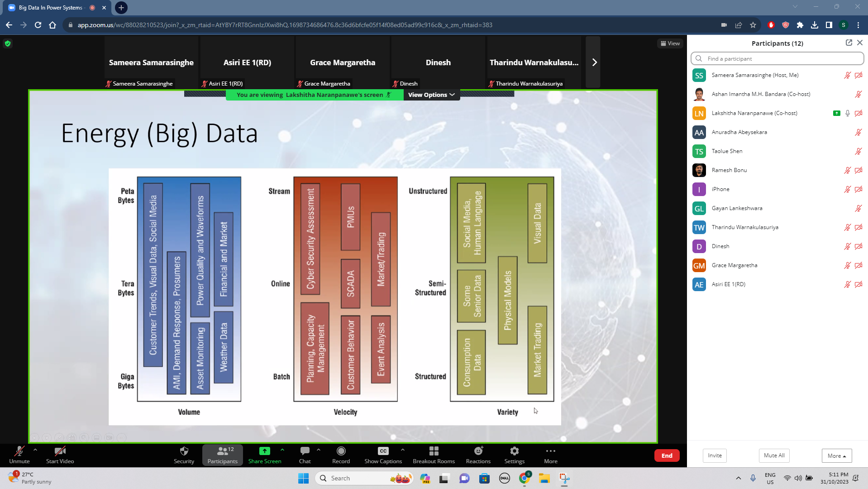The image size is (868, 489).
Task: Open the Chat panel
Action: point(305,451)
